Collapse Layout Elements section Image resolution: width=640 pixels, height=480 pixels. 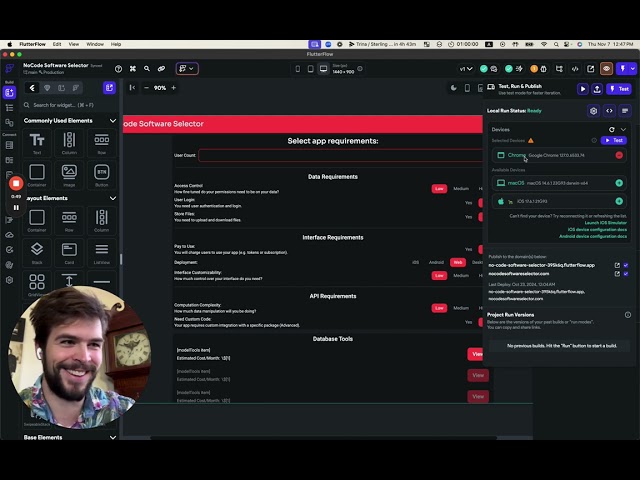coord(113,198)
